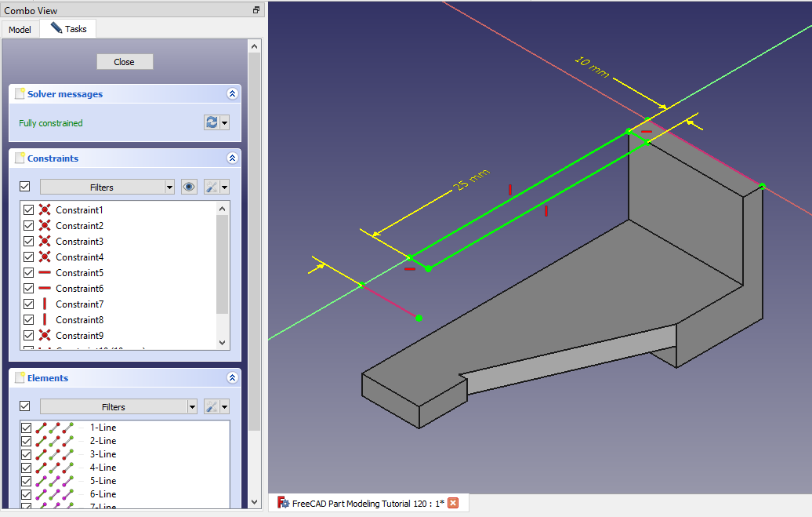Open Constraints settings tools icon

211,187
